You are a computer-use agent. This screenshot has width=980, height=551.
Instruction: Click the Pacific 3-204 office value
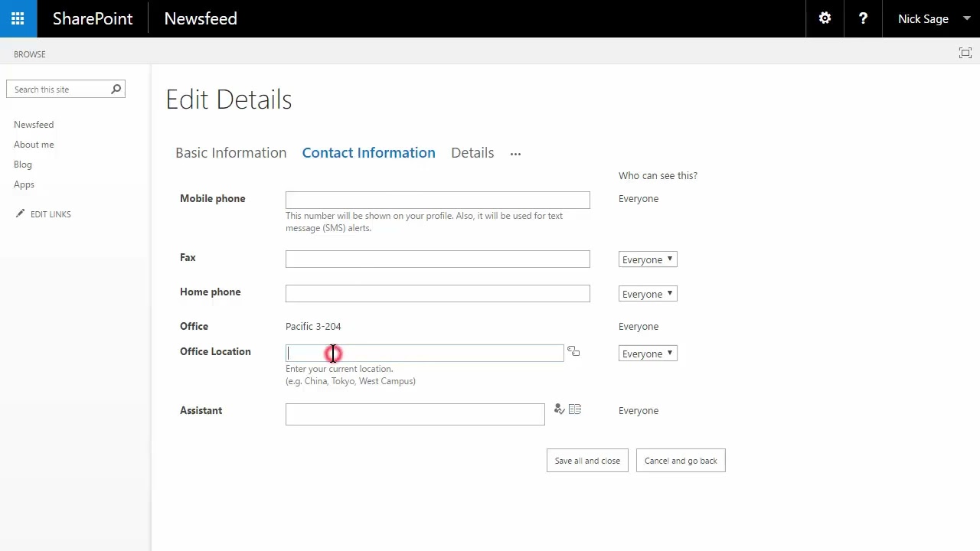(x=313, y=326)
